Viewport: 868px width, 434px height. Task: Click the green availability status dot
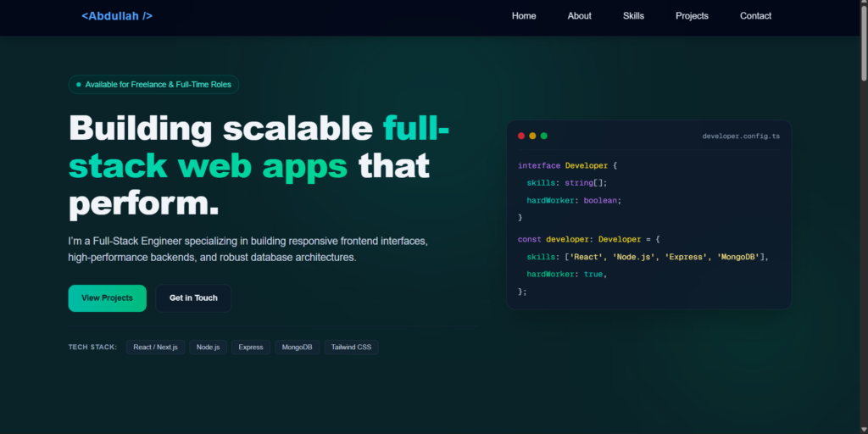[79, 85]
